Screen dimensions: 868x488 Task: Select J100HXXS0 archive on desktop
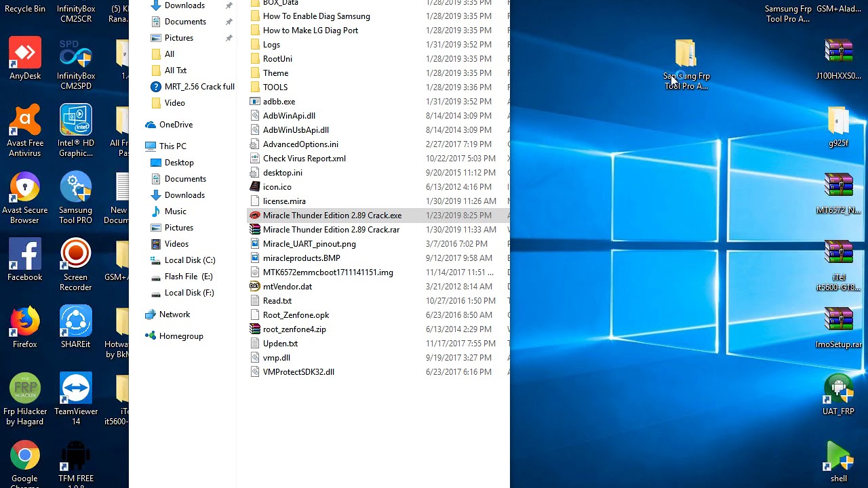(839, 60)
